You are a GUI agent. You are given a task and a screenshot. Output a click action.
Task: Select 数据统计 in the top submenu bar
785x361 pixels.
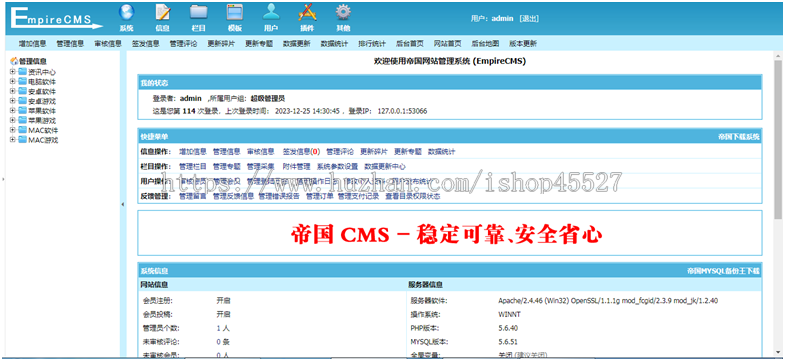click(334, 44)
